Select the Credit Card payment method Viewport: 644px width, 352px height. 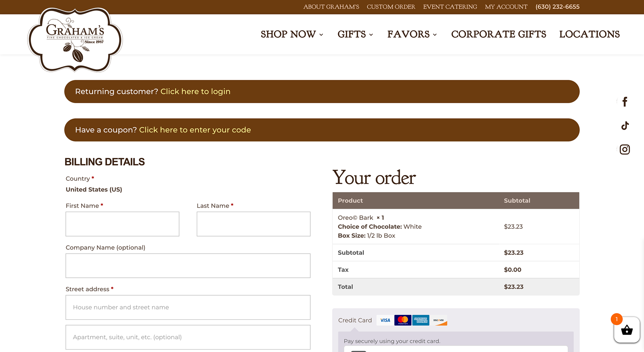(x=355, y=320)
